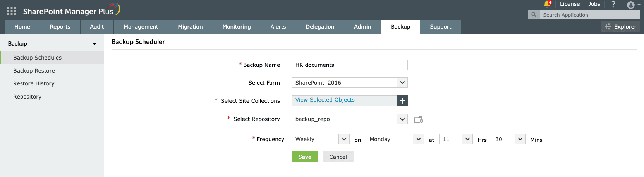Open the hours dropdown showing 11
The width and height of the screenshot is (644, 177).
click(456, 139)
